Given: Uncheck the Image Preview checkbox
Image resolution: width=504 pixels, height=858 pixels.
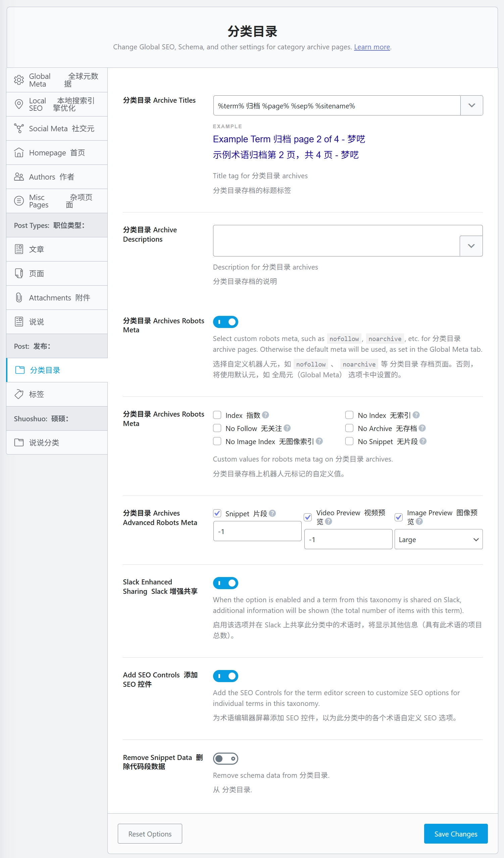Looking at the screenshot, I should coord(399,518).
